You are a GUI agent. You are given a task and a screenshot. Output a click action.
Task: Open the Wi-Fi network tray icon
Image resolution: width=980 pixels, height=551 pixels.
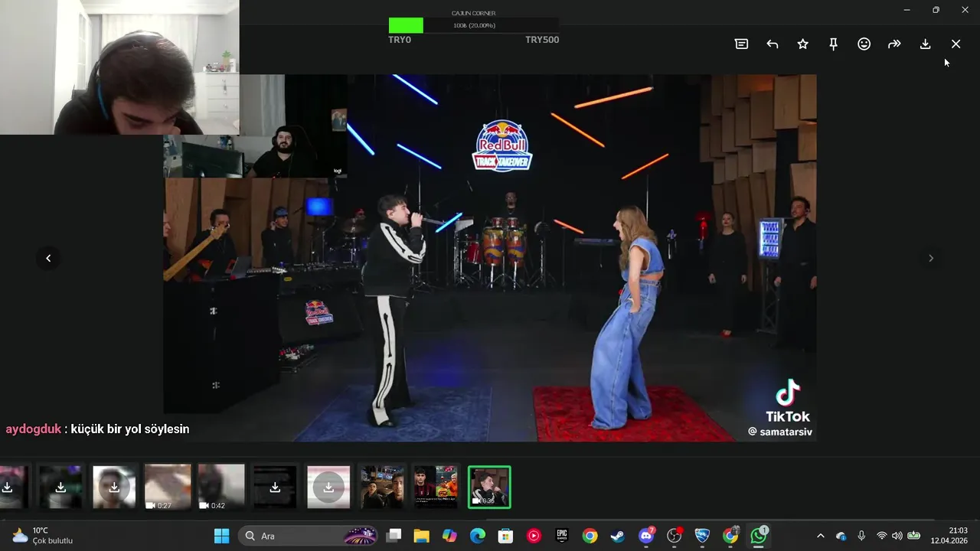pyautogui.click(x=881, y=536)
